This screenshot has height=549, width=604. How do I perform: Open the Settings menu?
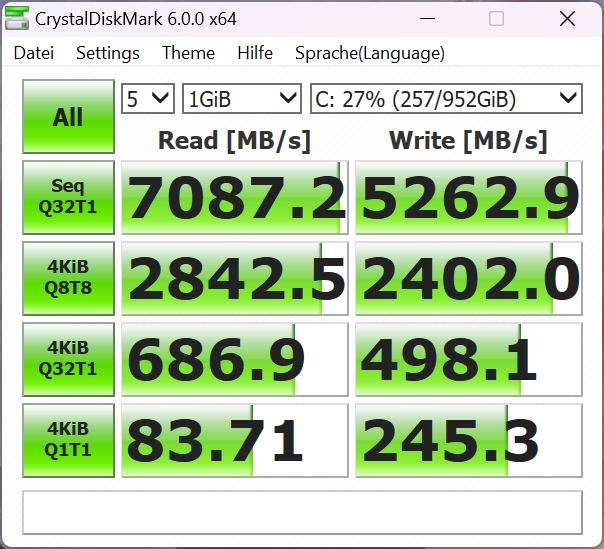tap(108, 53)
